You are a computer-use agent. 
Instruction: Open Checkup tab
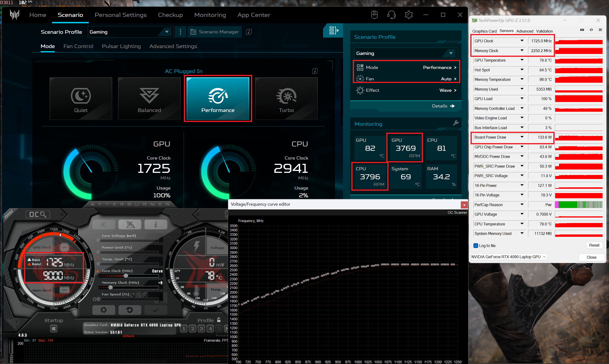tap(170, 15)
